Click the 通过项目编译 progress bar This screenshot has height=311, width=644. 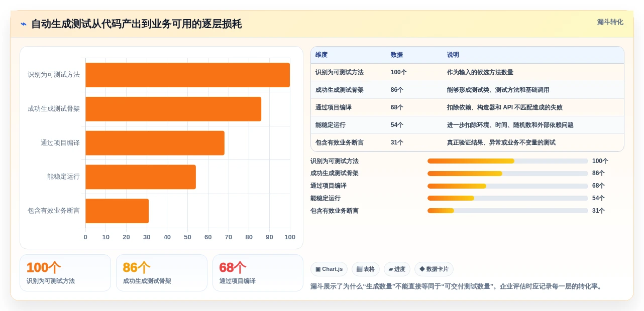(x=507, y=186)
